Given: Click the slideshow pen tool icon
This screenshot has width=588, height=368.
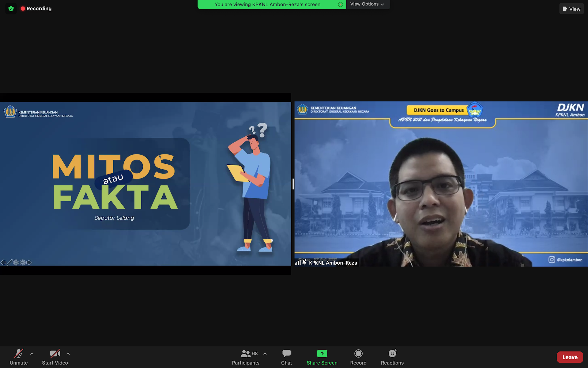Looking at the screenshot, I should click(10, 263).
